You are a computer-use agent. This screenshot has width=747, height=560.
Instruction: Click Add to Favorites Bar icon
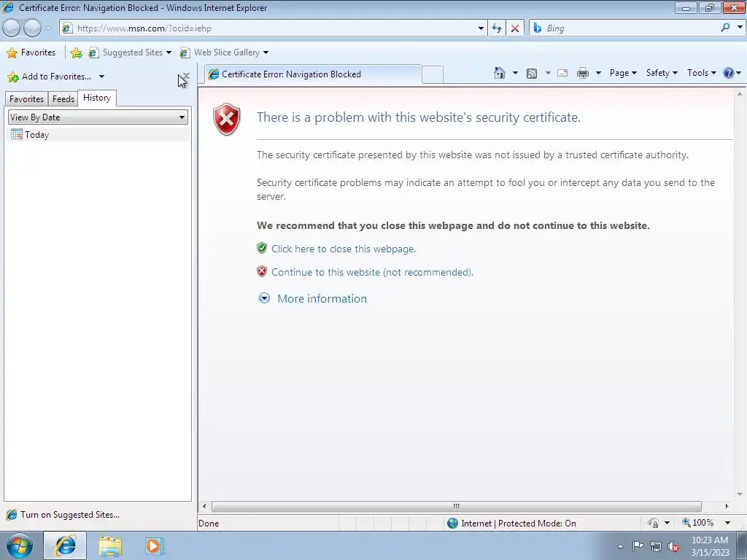(76, 52)
